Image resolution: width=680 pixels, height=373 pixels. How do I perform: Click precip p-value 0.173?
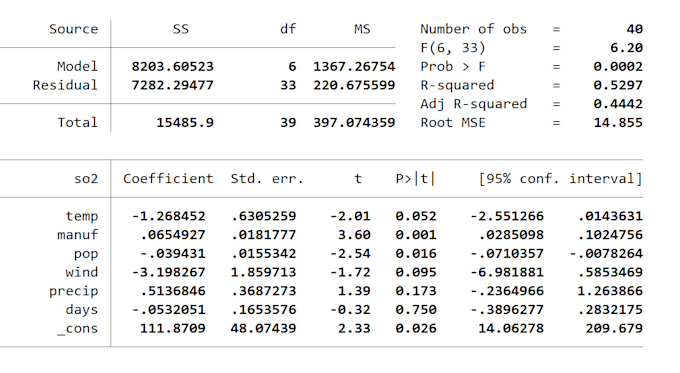click(x=416, y=291)
